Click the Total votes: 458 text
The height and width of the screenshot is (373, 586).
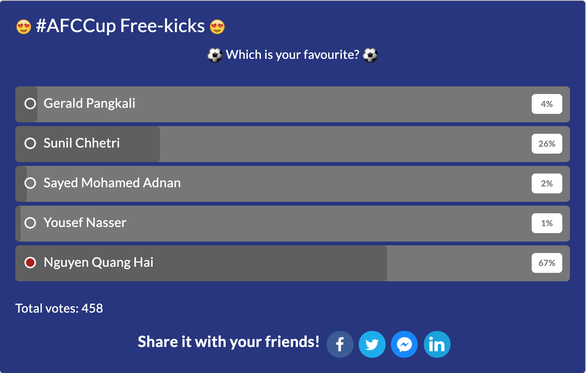(59, 308)
